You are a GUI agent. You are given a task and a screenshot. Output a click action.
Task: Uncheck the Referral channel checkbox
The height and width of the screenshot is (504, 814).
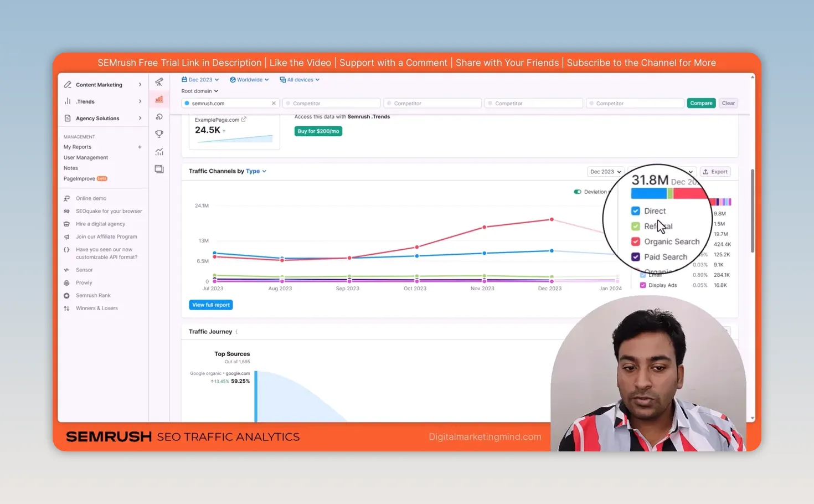point(636,226)
